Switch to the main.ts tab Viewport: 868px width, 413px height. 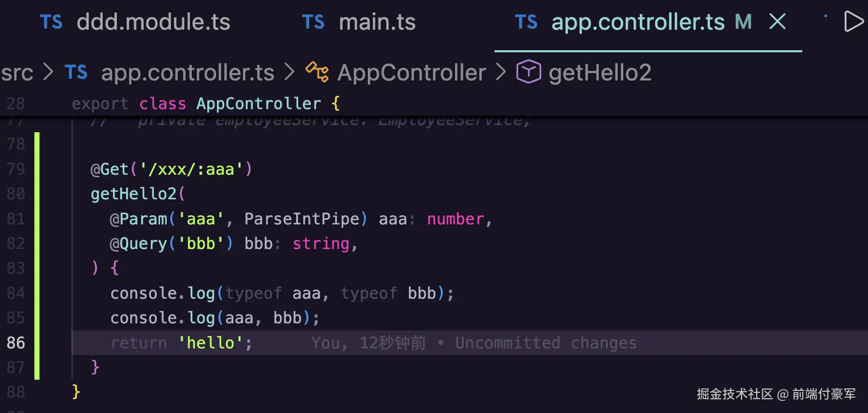pos(377,23)
